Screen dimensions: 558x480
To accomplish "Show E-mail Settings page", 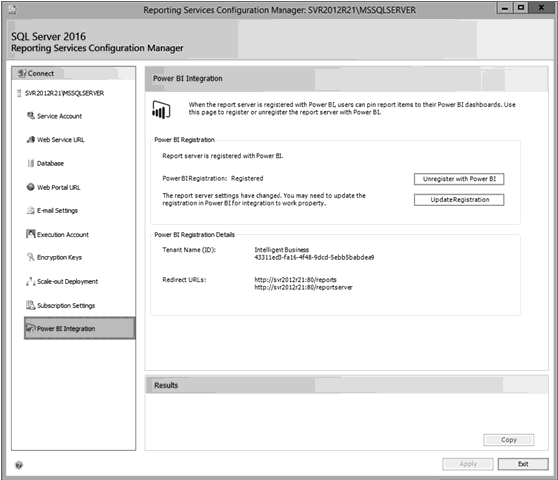I will (x=57, y=211).
